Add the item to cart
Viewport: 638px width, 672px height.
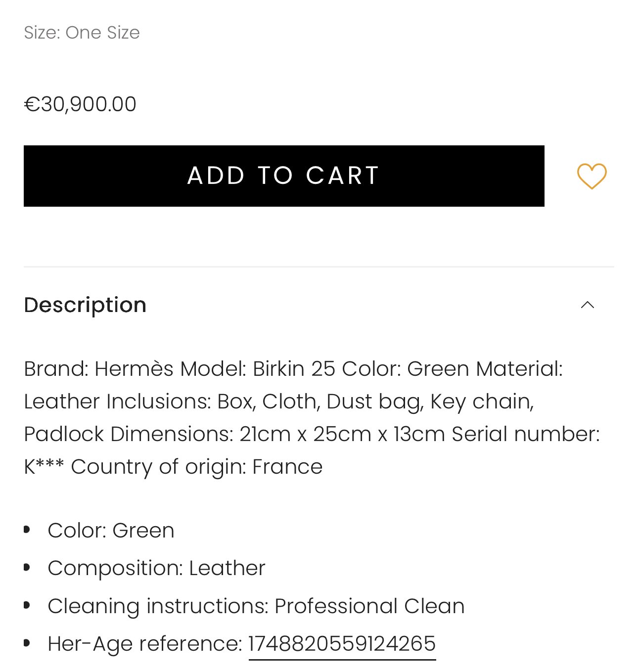[x=284, y=176]
